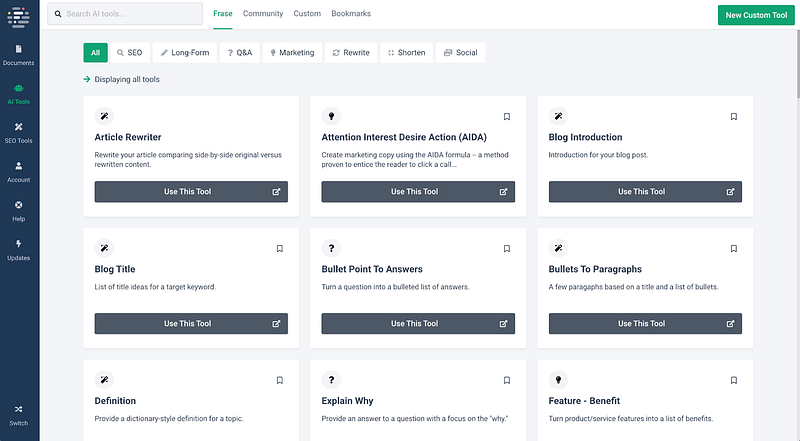Image resolution: width=800 pixels, height=441 pixels.
Task: Open Account in the sidebar
Action: (18, 172)
